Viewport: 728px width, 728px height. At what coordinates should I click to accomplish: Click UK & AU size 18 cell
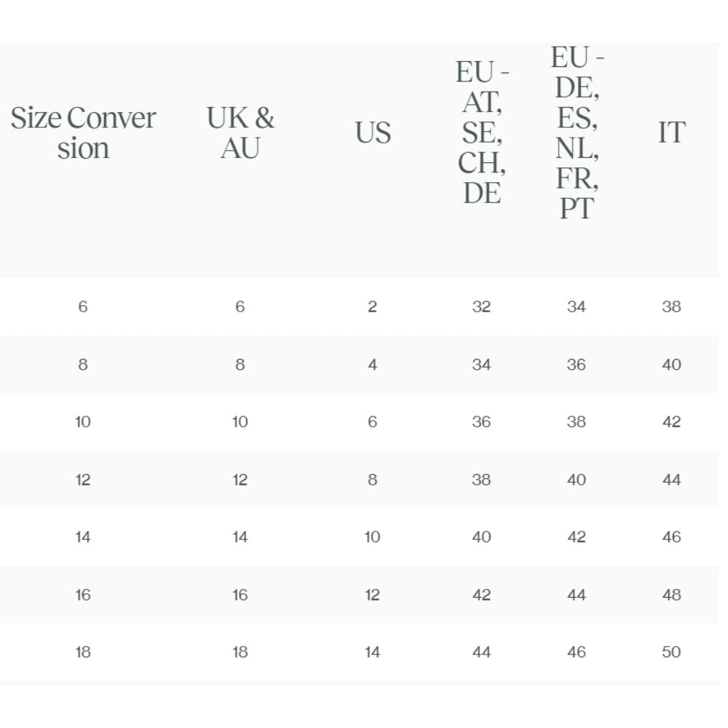point(240,652)
